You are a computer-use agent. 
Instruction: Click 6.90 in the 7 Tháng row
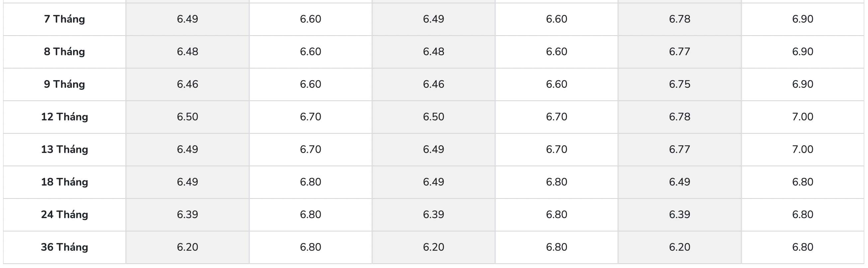(802, 19)
